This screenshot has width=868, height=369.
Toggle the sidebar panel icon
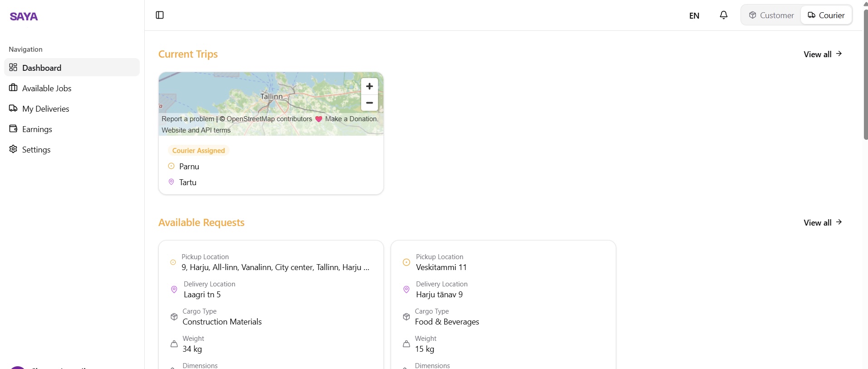160,15
